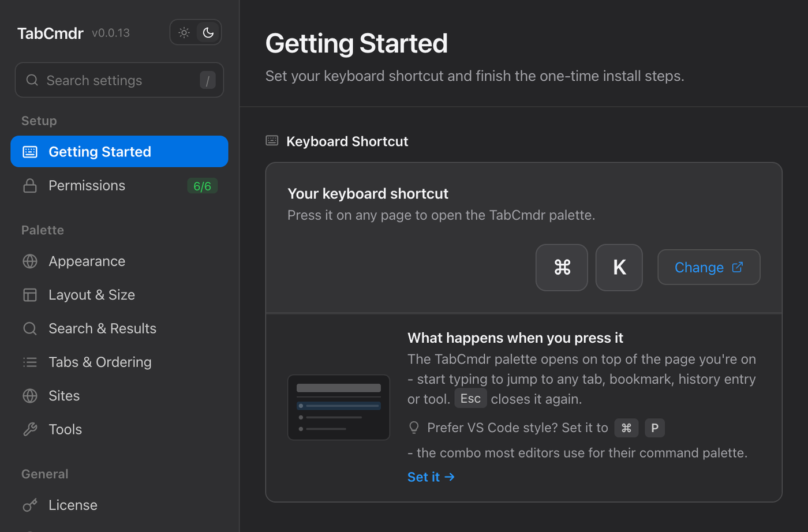Click the list icon beside Tabs & Ordering
The width and height of the screenshot is (808, 532).
[x=30, y=362]
